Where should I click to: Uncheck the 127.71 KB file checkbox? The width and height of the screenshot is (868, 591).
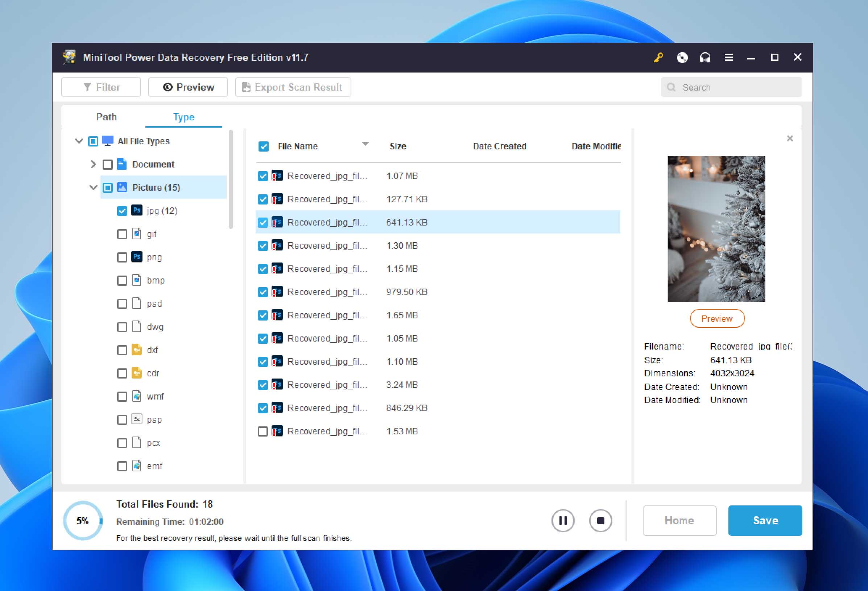point(263,199)
